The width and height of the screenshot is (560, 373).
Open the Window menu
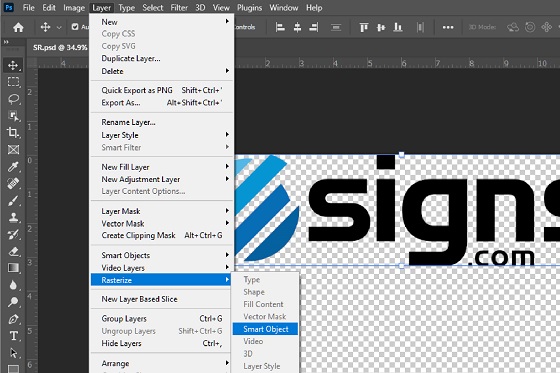tap(284, 8)
